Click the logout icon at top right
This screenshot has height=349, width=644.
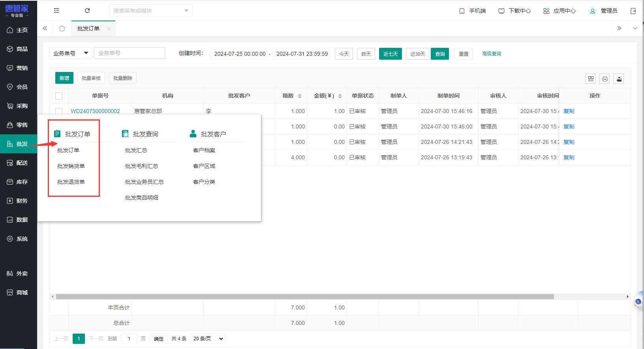click(633, 11)
